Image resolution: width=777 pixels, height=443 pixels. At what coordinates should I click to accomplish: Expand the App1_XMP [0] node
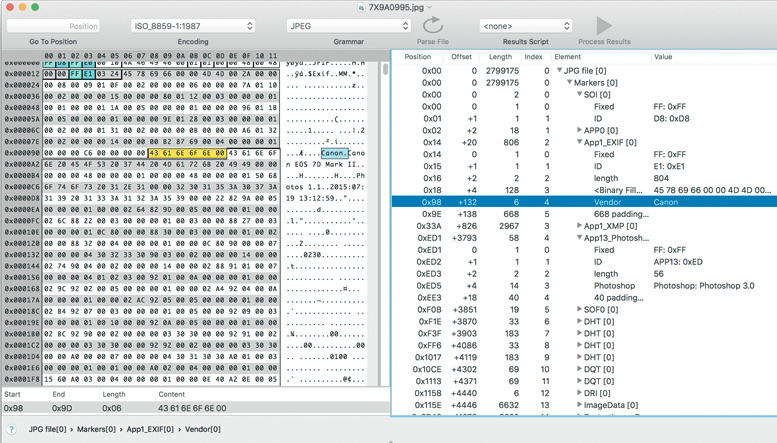pos(581,226)
